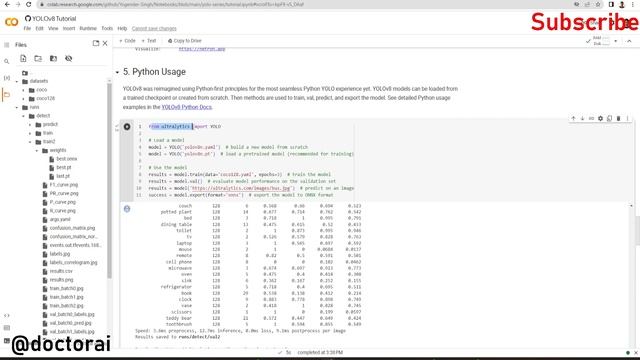Open Files panel in new window
The image size is (640, 360).
[96, 43]
